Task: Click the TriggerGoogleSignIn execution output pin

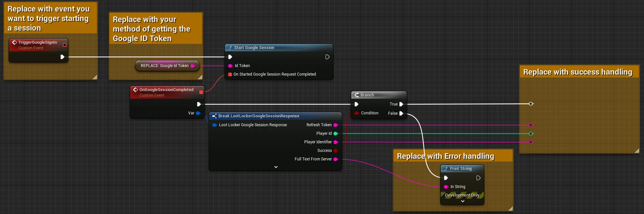Action: [x=62, y=57]
